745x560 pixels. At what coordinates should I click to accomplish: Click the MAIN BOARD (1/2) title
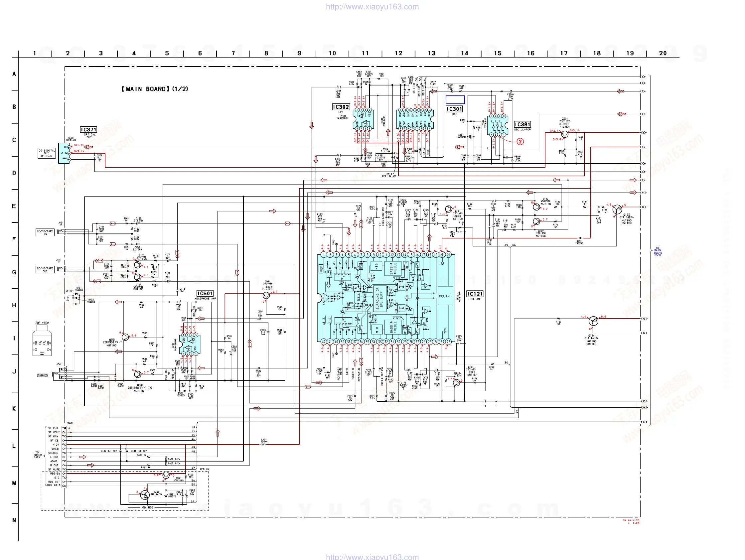(x=155, y=89)
